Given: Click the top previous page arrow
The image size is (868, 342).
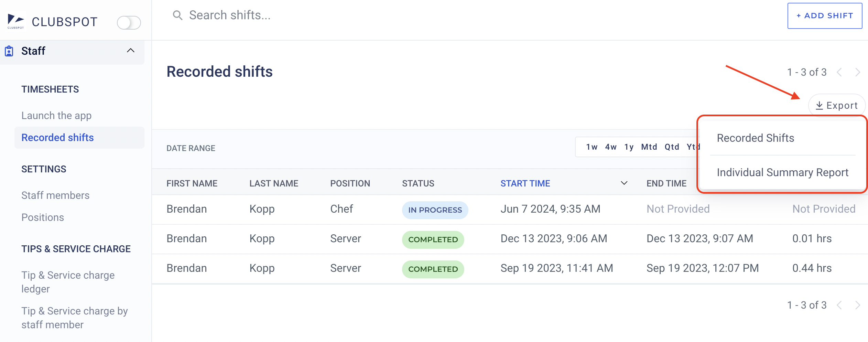Looking at the screenshot, I should (839, 72).
